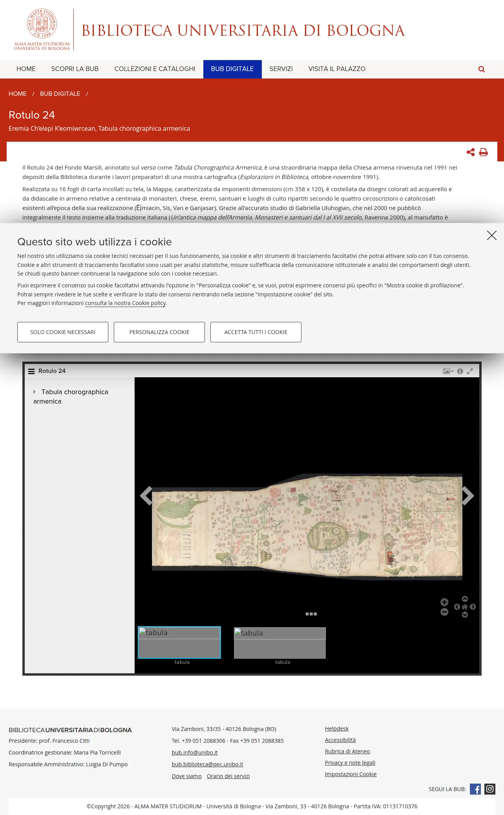Viewport: 504px width, 815px height.
Task: Show the information panel icon in viewer
Action: 460,371
